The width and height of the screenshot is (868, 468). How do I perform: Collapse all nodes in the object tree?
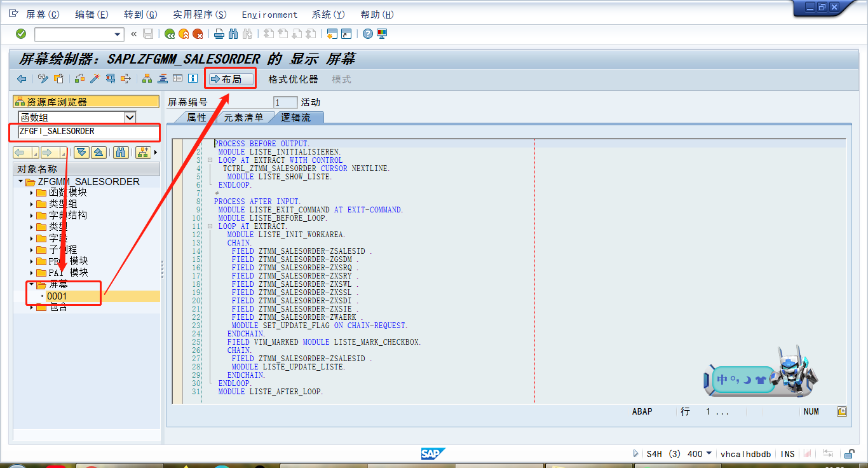tap(98, 153)
